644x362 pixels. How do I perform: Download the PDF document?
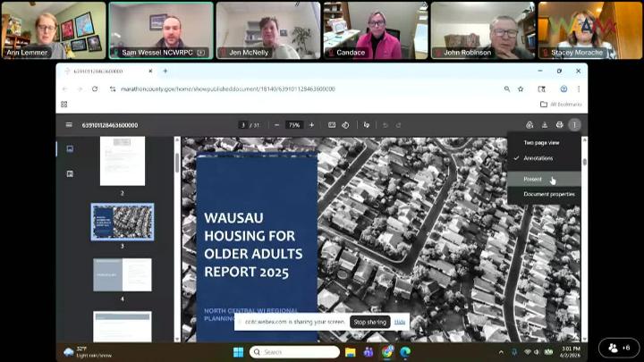click(x=545, y=125)
